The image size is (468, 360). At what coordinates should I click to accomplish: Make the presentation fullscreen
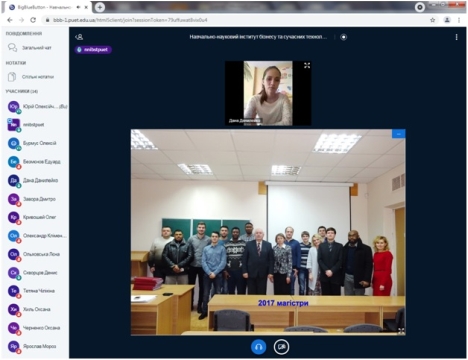pos(401,331)
